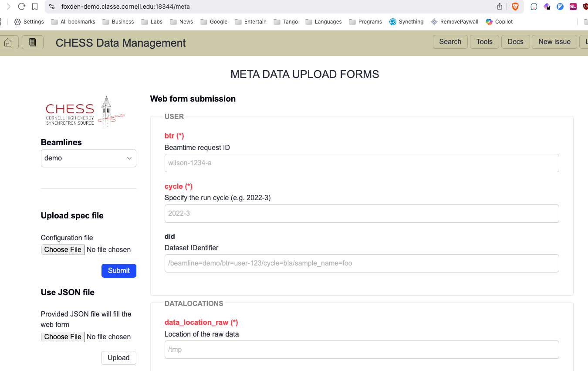Open the blue checkmark V extension

pos(560,7)
